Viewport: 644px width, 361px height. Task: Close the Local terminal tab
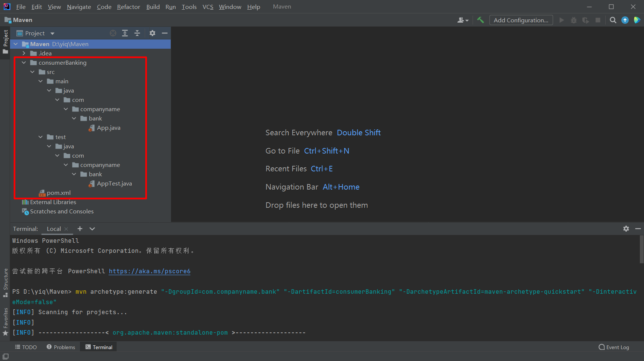(66, 229)
